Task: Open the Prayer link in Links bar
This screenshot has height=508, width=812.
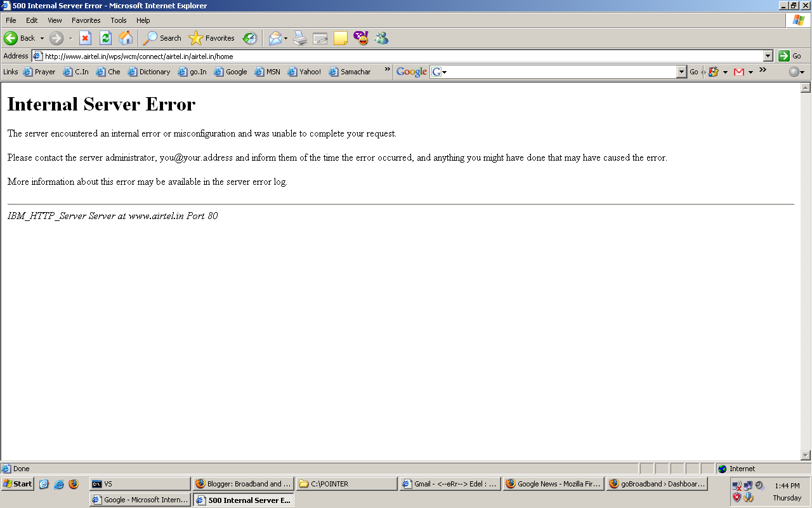Action: coord(39,72)
